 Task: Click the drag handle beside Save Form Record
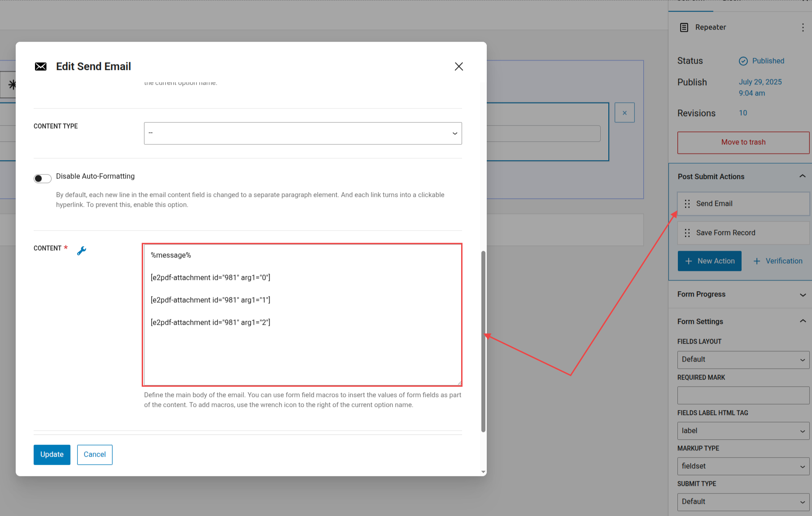click(687, 233)
